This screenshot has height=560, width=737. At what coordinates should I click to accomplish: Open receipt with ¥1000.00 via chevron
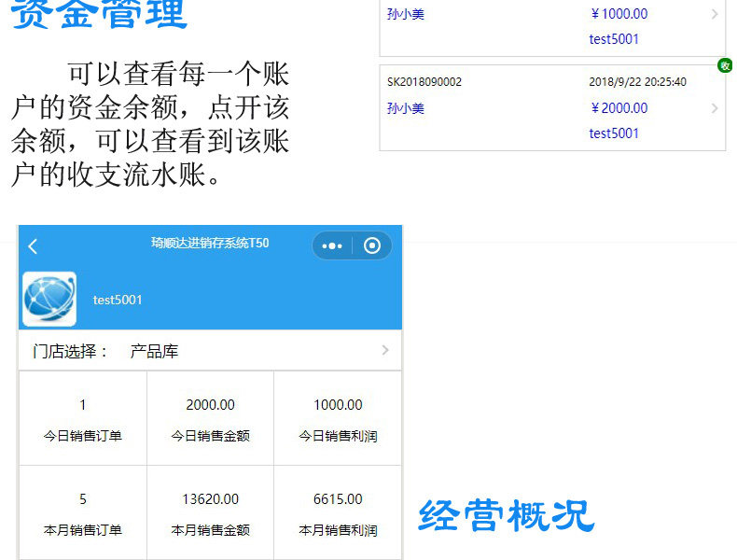[x=715, y=14]
